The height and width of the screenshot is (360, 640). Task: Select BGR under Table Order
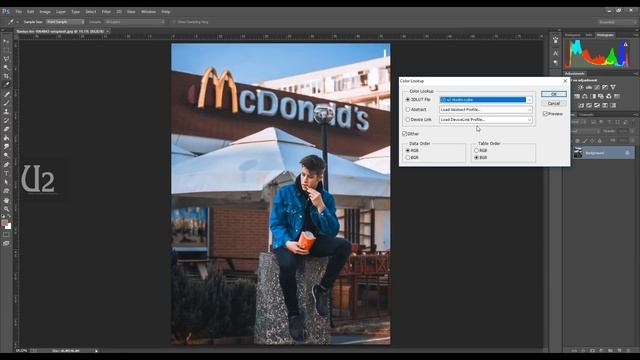pyautogui.click(x=476, y=158)
